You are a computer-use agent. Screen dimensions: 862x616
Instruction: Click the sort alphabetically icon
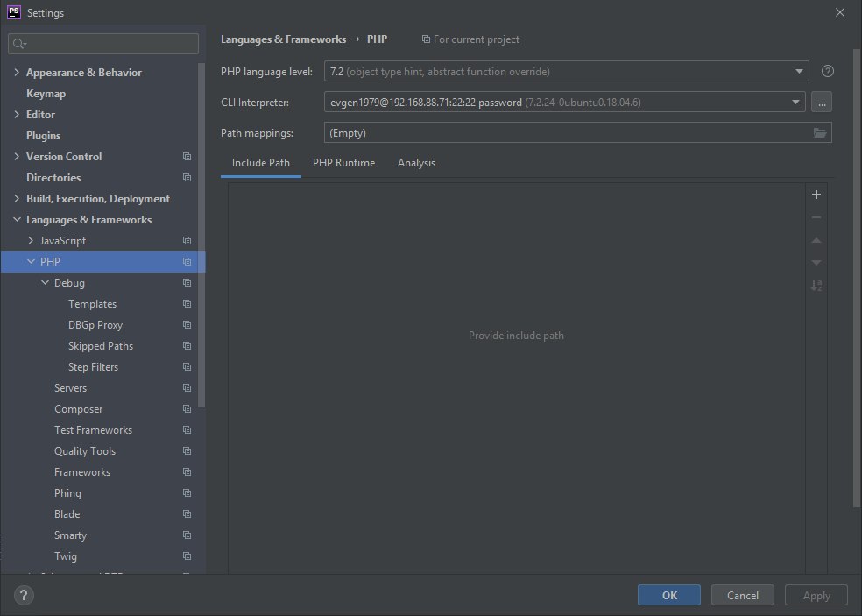click(x=816, y=286)
